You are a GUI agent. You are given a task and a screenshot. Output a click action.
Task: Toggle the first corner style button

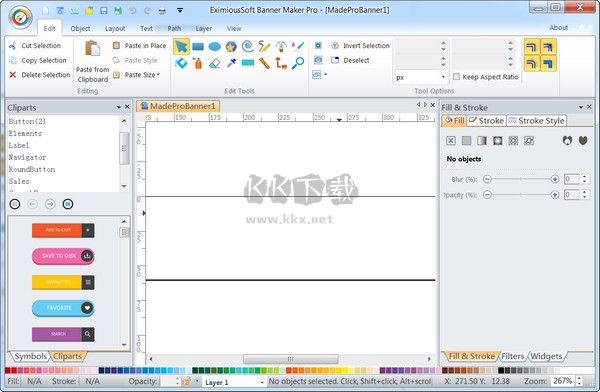(x=531, y=47)
